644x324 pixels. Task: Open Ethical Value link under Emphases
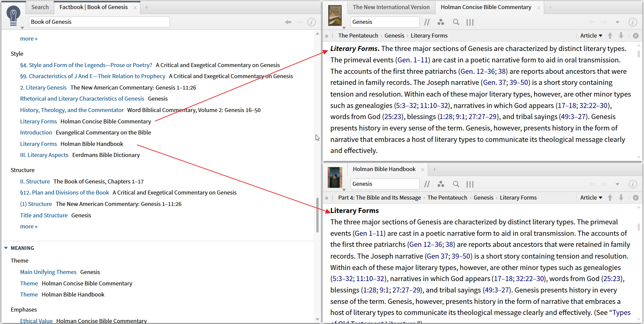click(36, 321)
